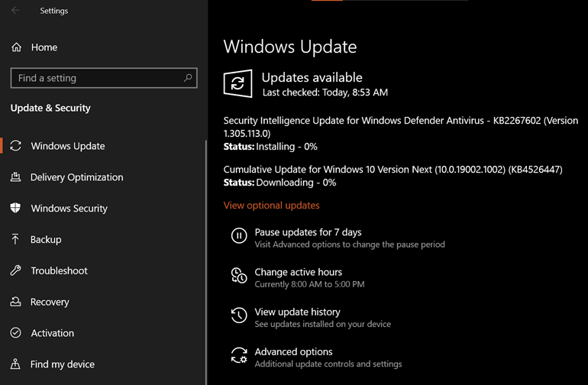This screenshot has width=588, height=385.
Task: Click the Update & Security heading
Action: [50, 108]
